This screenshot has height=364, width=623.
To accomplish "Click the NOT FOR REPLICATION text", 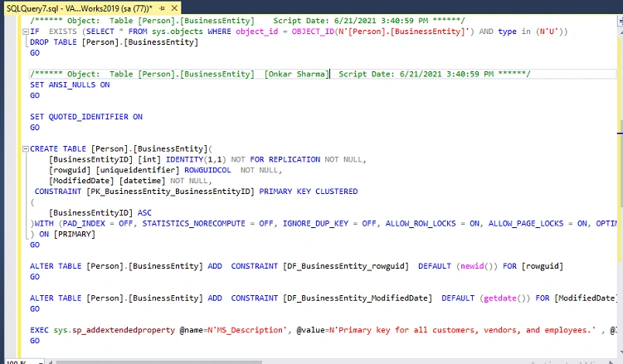I will coord(275,159).
